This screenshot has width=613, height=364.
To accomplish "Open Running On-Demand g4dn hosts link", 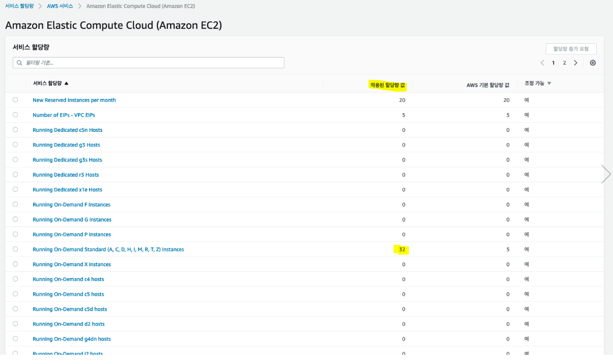I will point(72,339).
